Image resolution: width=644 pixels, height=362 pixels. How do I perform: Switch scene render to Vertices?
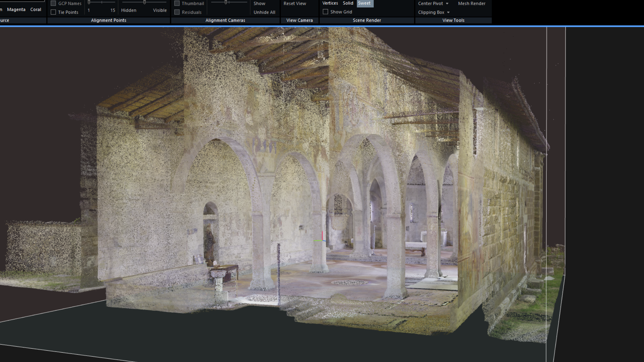click(x=330, y=3)
